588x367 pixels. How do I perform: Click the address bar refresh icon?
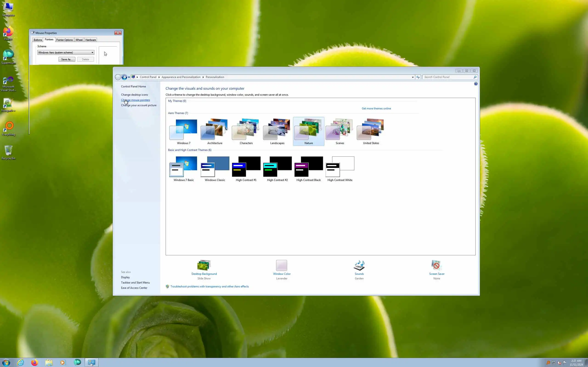click(x=418, y=77)
